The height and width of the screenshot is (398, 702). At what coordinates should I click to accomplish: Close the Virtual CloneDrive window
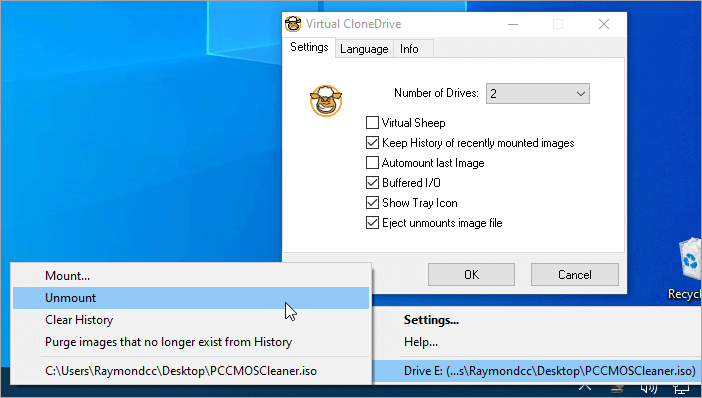[604, 24]
